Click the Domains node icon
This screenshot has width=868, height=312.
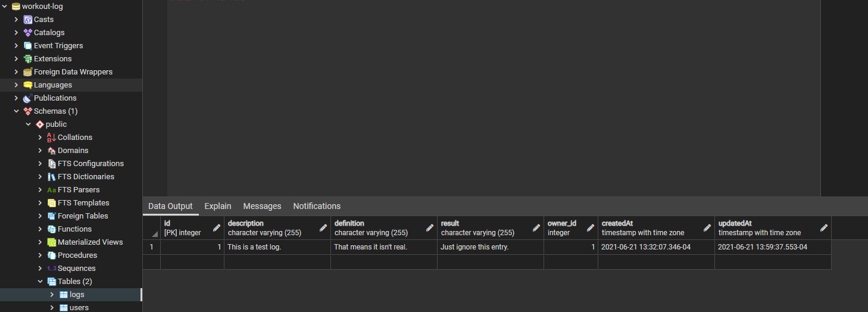click(x=51, y=151)
